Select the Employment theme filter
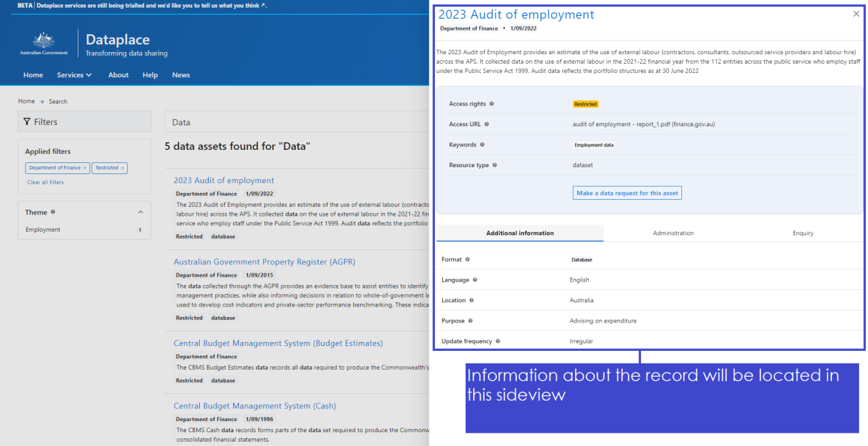The width and height of the screenshot is (868, 446). (43, 230)
